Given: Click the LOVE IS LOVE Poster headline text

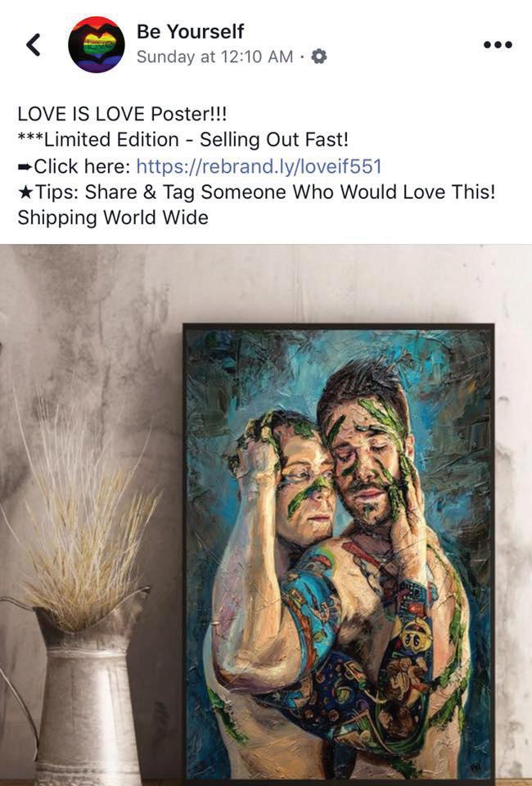Looking at the screenshot, I should (122, 114).
